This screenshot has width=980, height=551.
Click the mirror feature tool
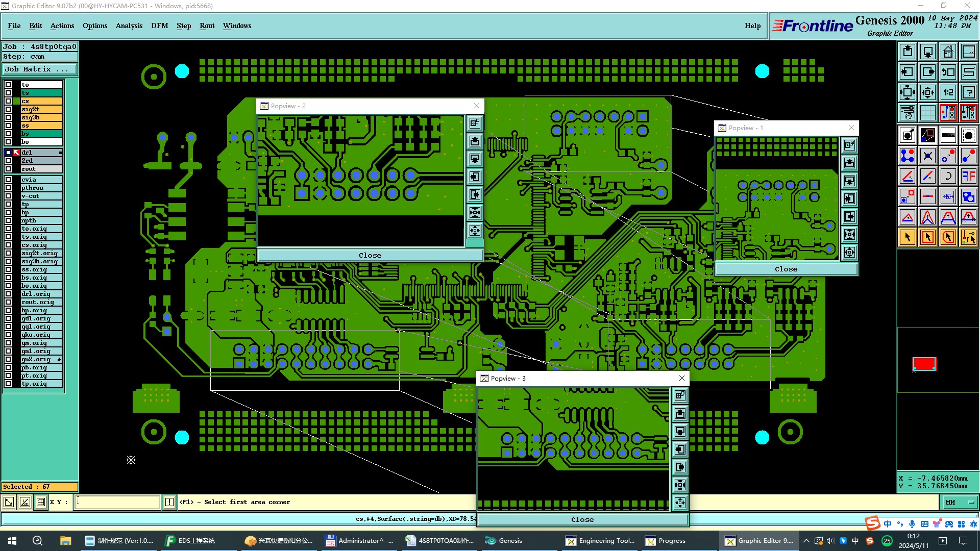[x=968, y=176]
